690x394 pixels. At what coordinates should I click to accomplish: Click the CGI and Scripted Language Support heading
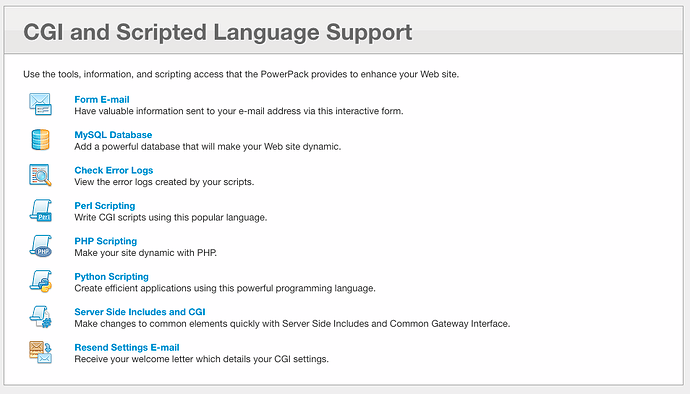[x=218, y=32]
